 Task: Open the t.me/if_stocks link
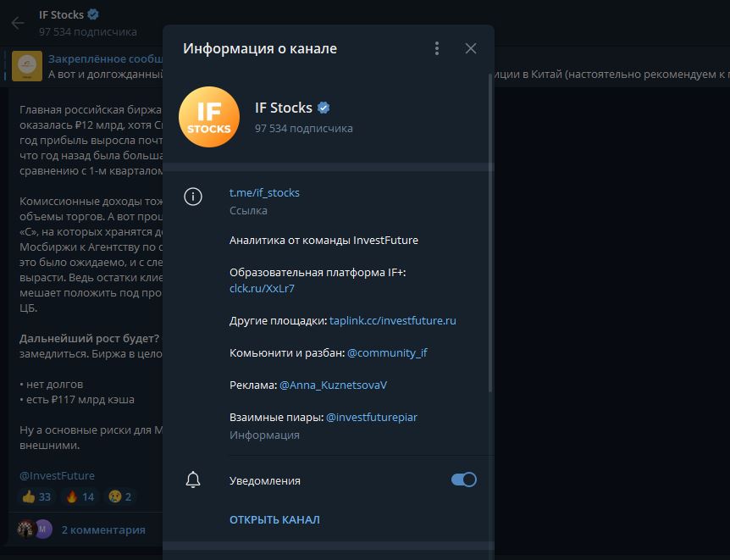pos(264,192)
